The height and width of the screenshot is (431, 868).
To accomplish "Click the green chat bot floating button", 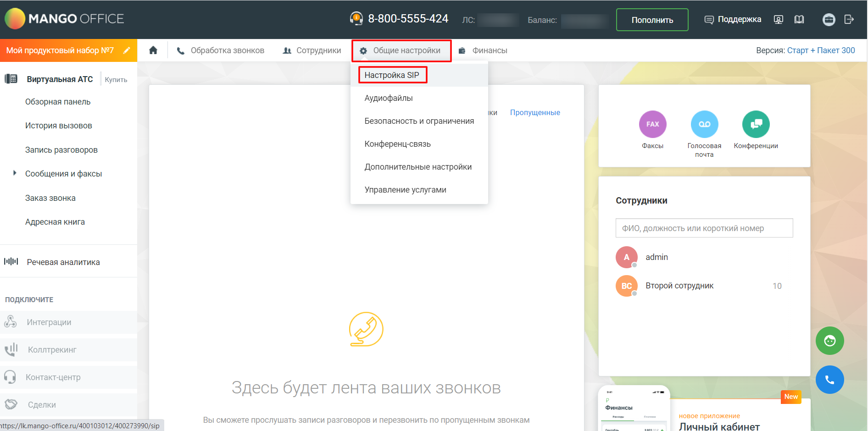I will pyautogui.click(x=829, y=341).
